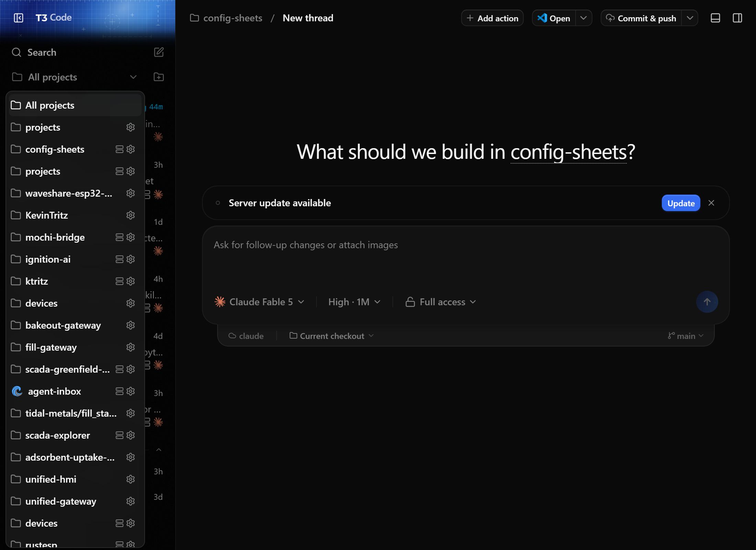Click the server icon beside mochi-bridge
This screenshot has width=756, height=550.
click(x=120, y=237)
